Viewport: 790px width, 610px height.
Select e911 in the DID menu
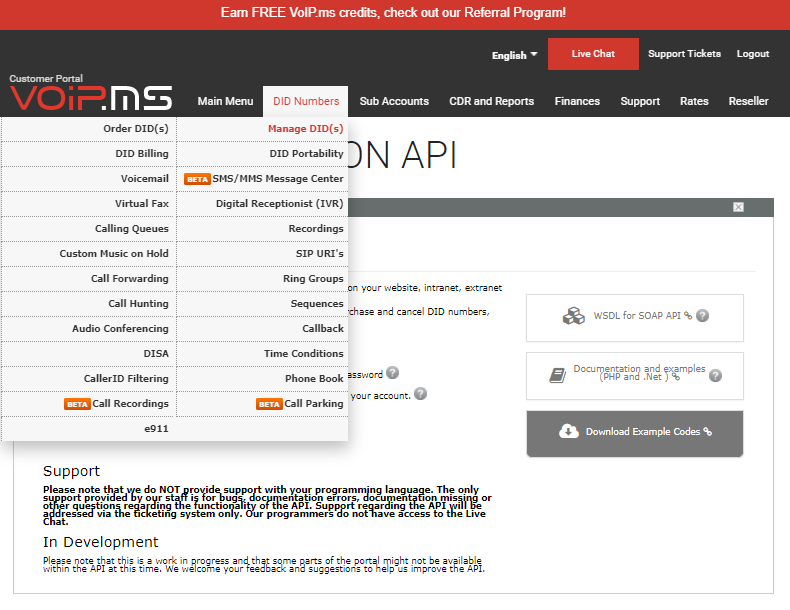(156, 429)
